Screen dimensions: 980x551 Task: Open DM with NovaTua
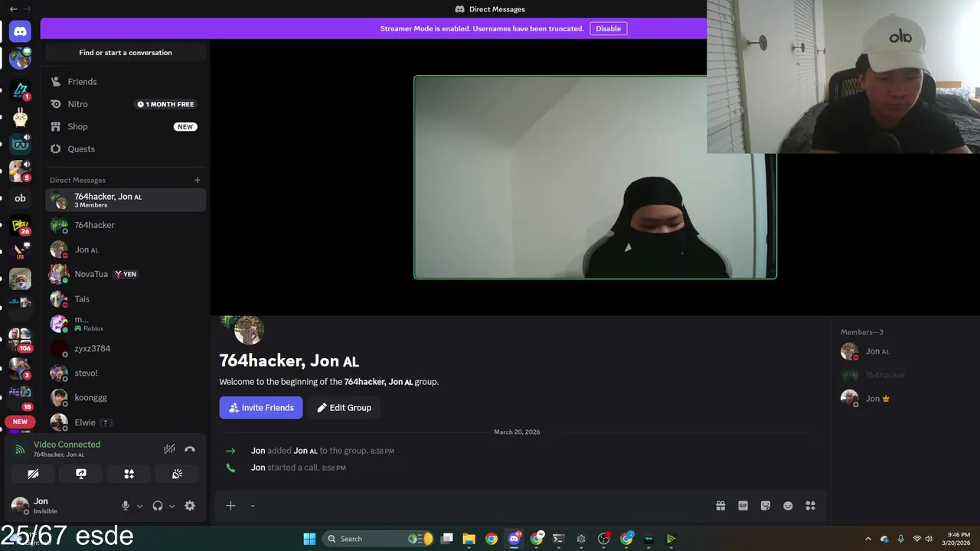[126, 274]
